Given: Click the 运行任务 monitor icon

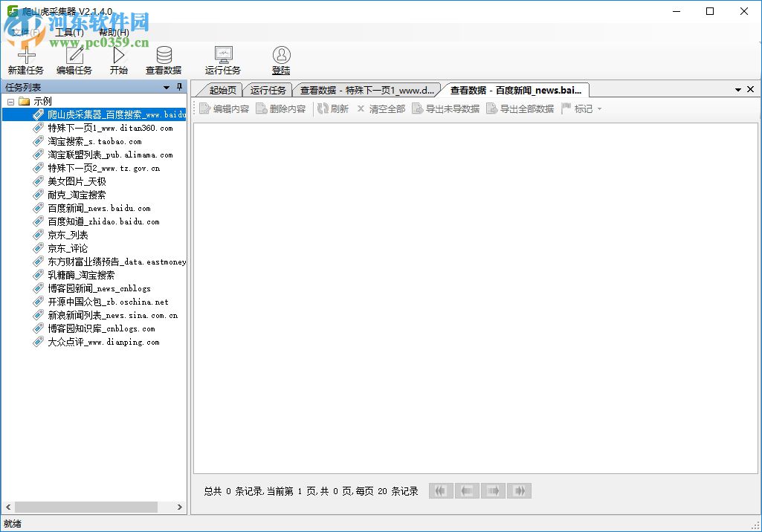Looking at the screenshot, I should pos(223,55).
